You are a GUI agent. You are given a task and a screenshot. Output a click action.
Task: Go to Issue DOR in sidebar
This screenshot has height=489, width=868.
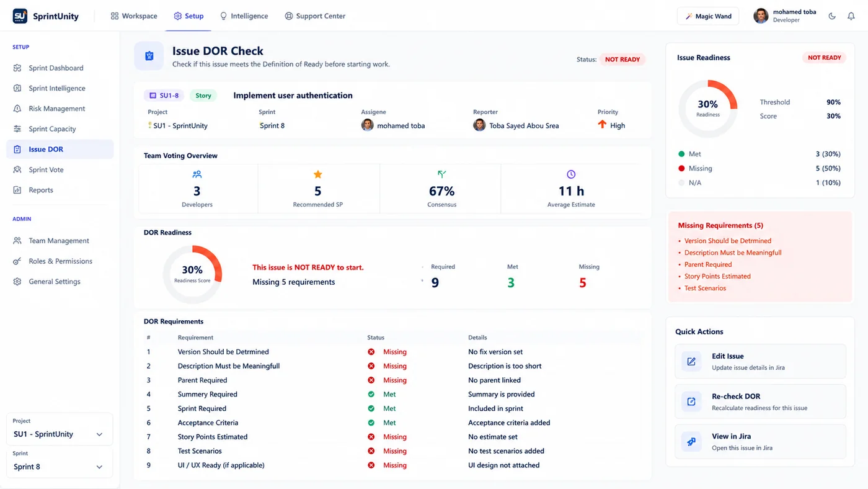pos(60,149)
